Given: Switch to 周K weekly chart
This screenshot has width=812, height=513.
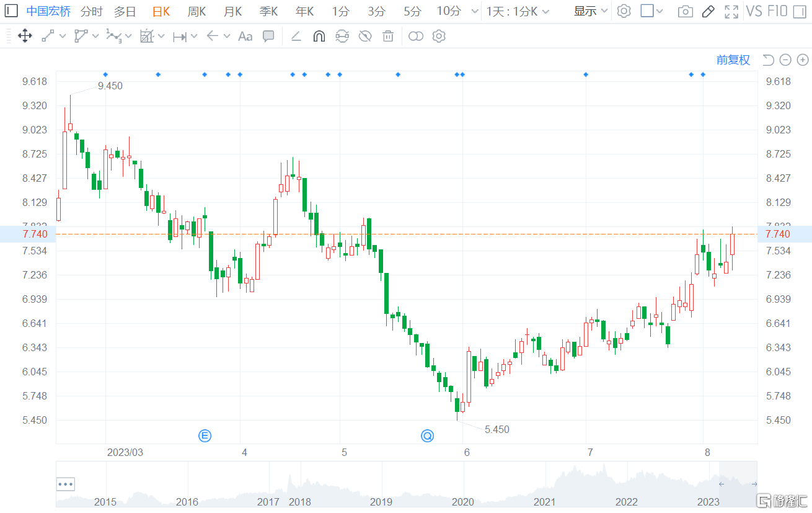Looking at the screenshot, I should 196,11.
